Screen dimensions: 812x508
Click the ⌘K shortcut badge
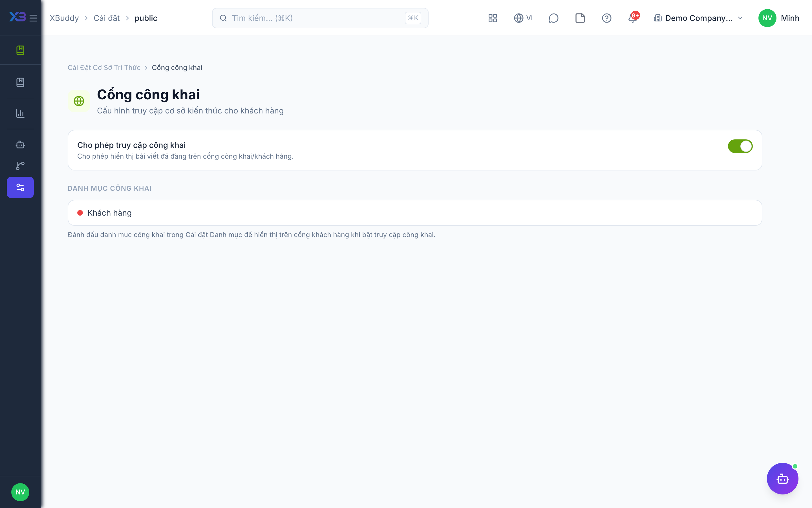tap(413, 18)
